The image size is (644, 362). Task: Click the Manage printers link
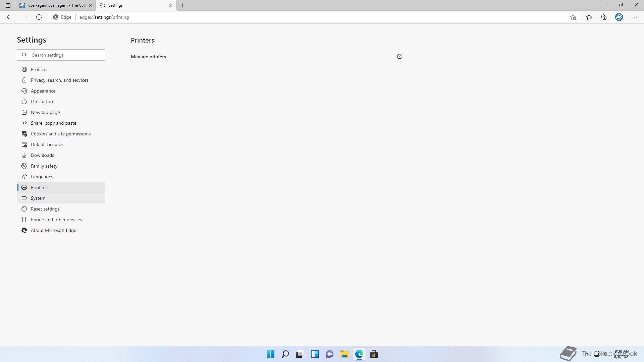[148, 57]
